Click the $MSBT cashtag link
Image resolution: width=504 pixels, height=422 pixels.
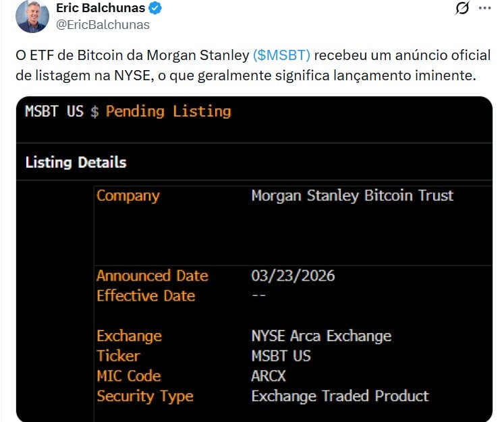pyautogui.click(x=281, y=55)
